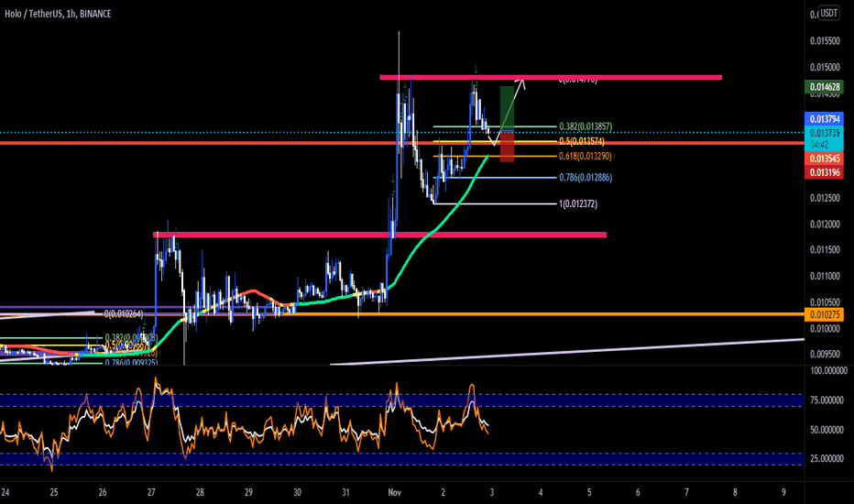Click the USDT currency button
This screenshot has height=504, width=854.
point(829,13)
